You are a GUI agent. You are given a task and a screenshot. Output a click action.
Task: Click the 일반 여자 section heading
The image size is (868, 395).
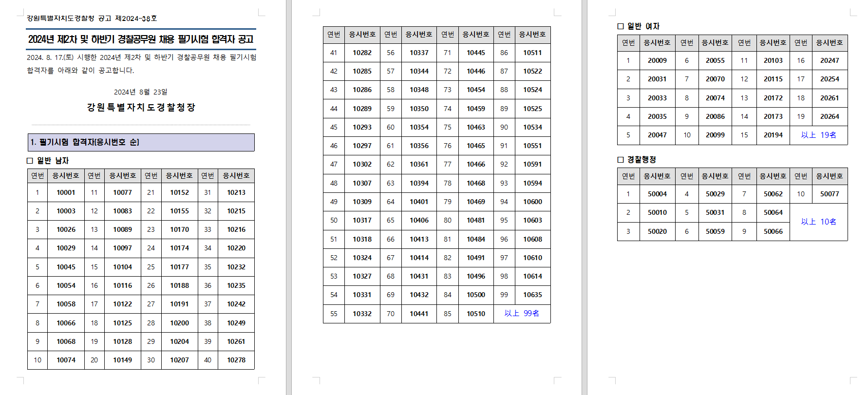point(643,26)
